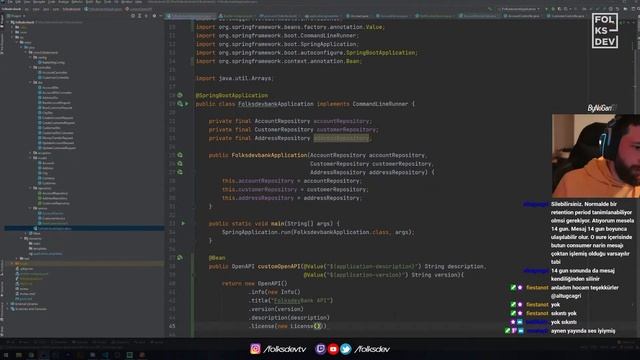Open Windows Start button on taskbar
Screen dimensions: 640x360
coord(6,355)
